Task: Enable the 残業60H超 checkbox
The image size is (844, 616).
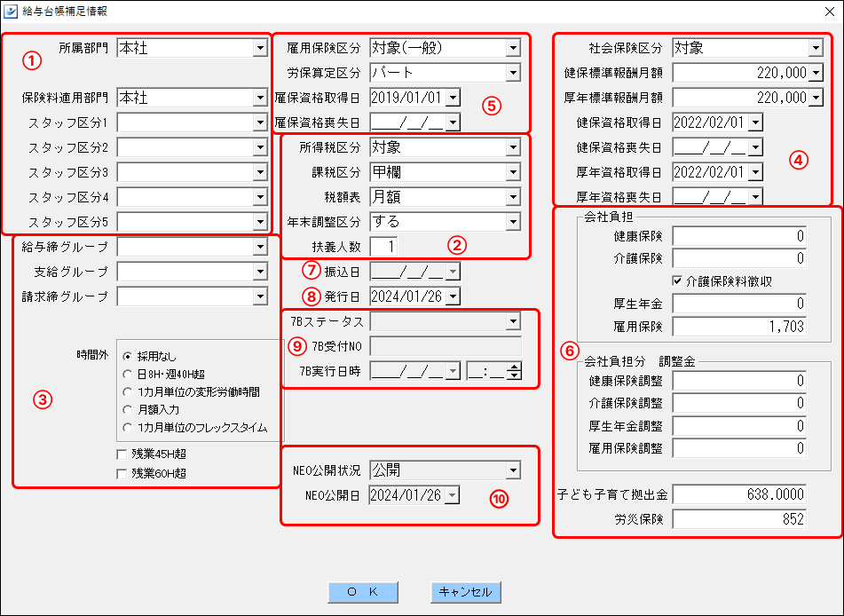Action: tap(120, 471)
